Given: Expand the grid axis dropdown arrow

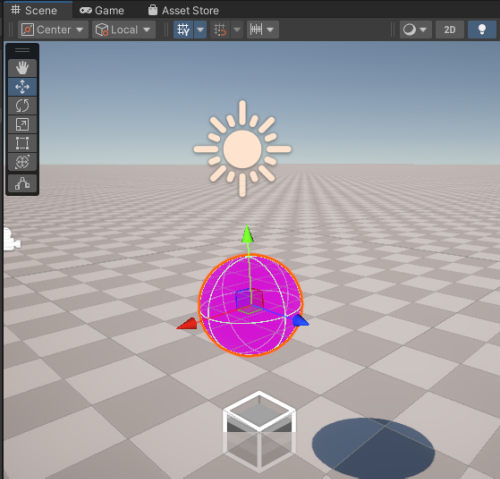Looking at the screenshot, I should [200, 30].
